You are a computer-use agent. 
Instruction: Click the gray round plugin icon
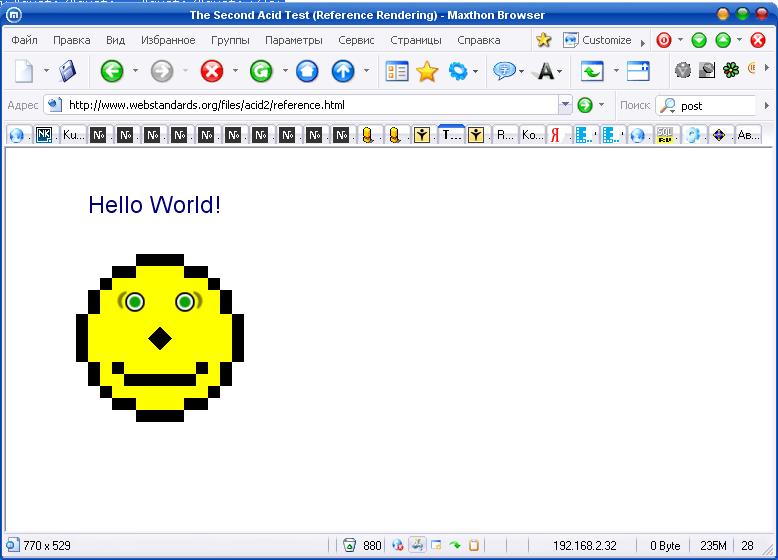point(683,70)
